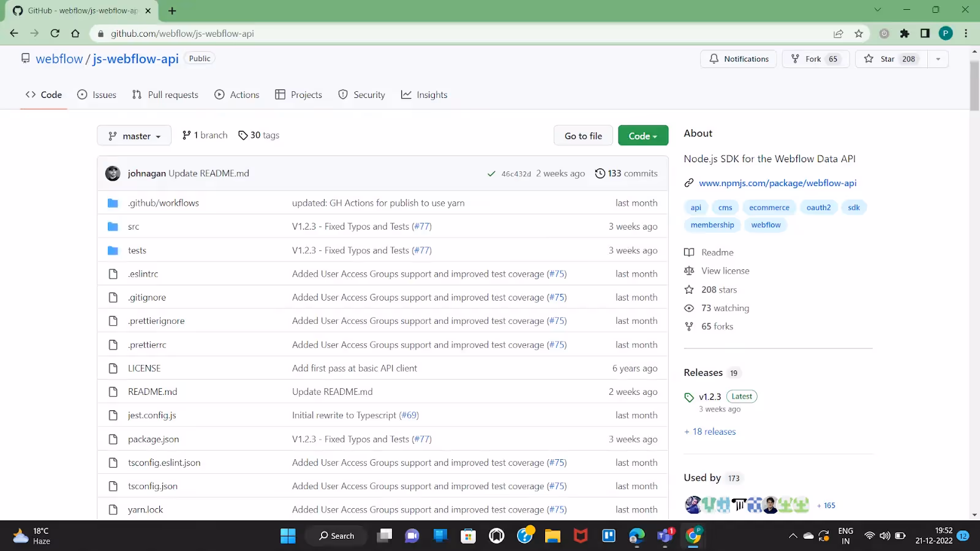
Task: Open the Chrome three-dot menu
Action: tap(966, 34)
